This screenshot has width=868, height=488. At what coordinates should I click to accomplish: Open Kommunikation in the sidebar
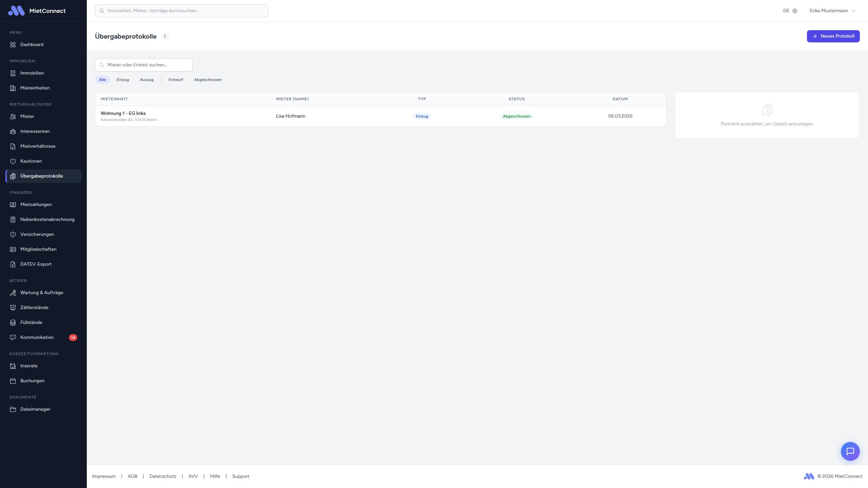point(37,337)
